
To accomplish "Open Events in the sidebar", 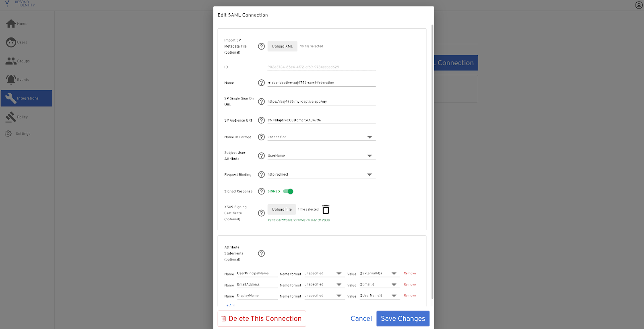I will pyautogui.click(x=27, y=80).
